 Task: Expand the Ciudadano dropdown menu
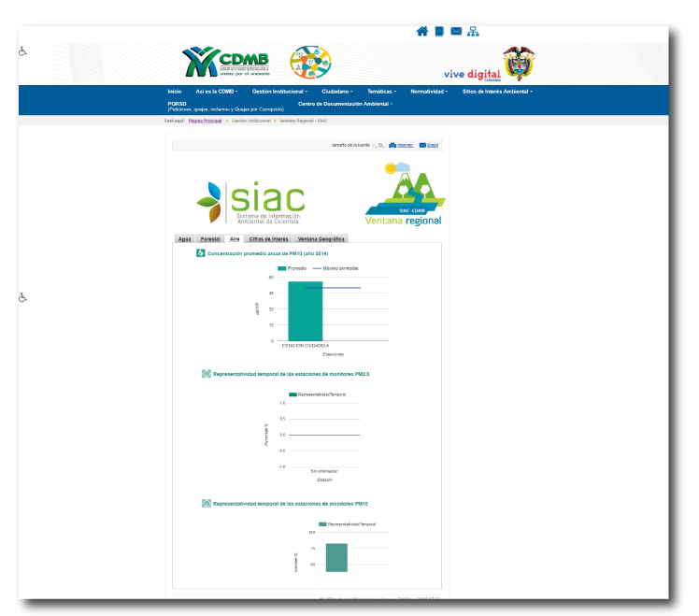point(337,92)
